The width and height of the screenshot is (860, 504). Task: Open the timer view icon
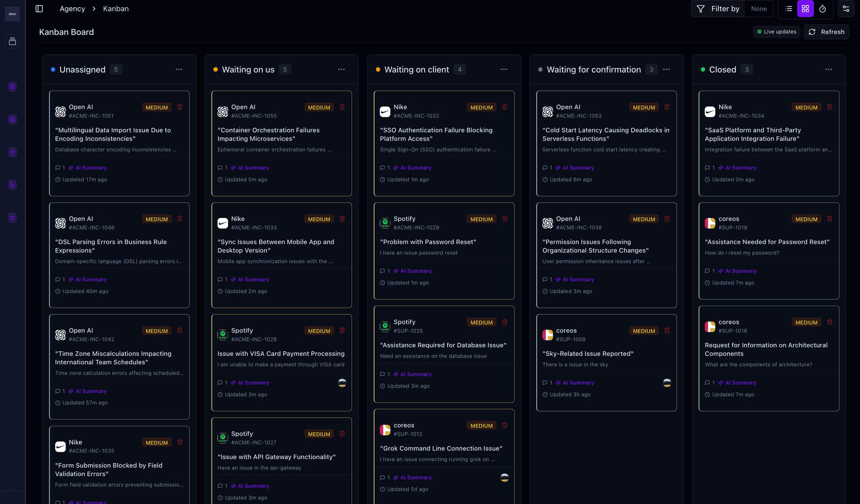point(822,9)
